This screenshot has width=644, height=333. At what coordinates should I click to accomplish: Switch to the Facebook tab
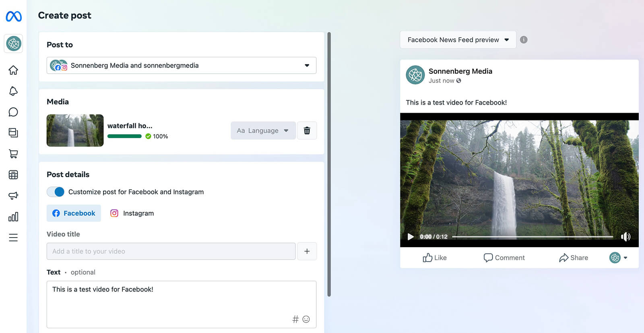pos(74,213)
